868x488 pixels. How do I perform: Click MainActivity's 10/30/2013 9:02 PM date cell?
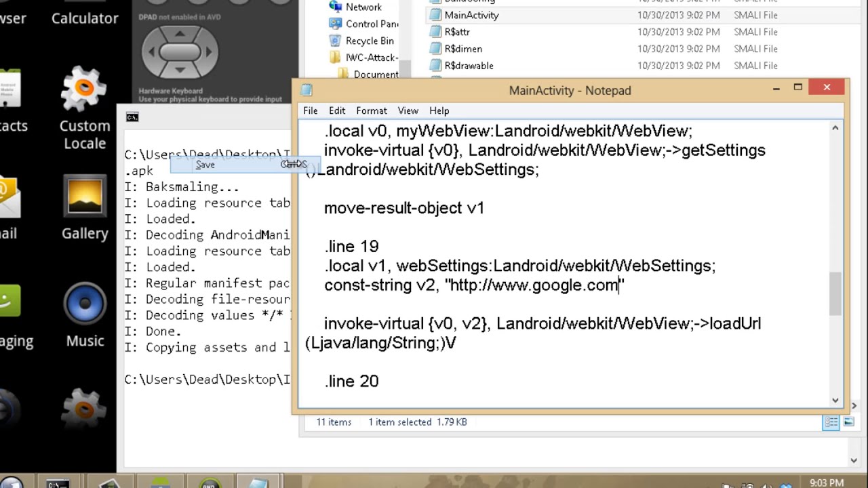(x=679, y=15)
